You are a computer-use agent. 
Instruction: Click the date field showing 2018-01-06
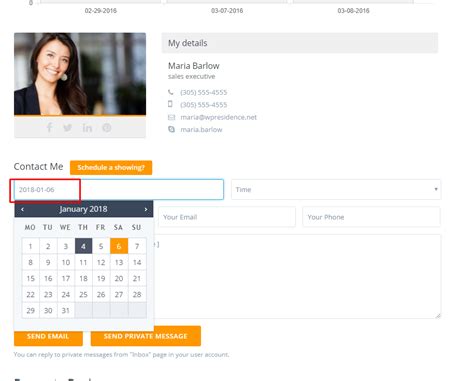(119, 189)
